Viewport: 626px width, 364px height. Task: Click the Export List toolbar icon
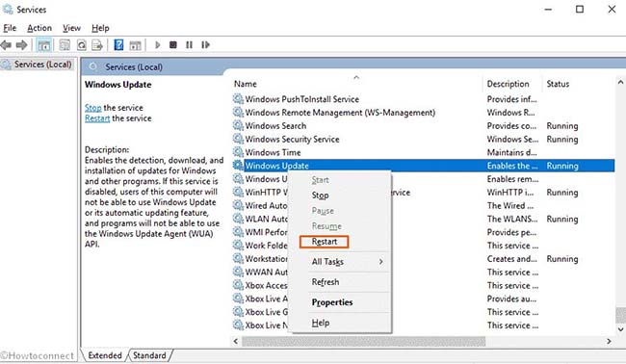(97, 44)
